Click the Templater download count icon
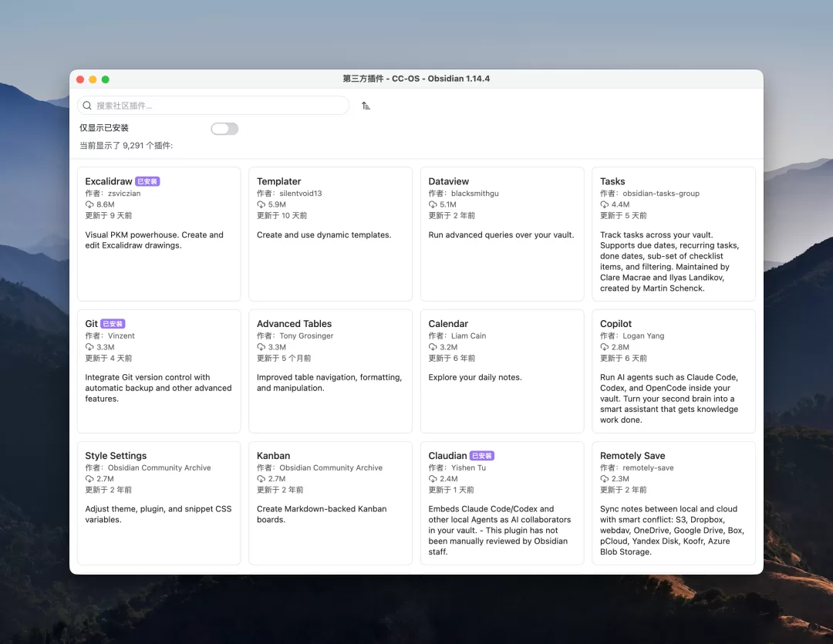The height and width of the screenshot is (644, 833). click(261, 204)
